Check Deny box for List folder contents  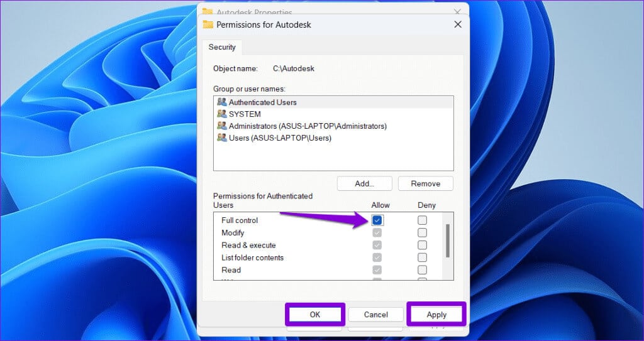point(422,257)
